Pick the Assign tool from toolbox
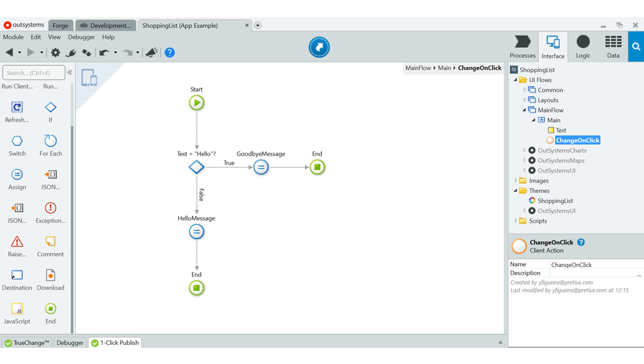 pos(17,175)
